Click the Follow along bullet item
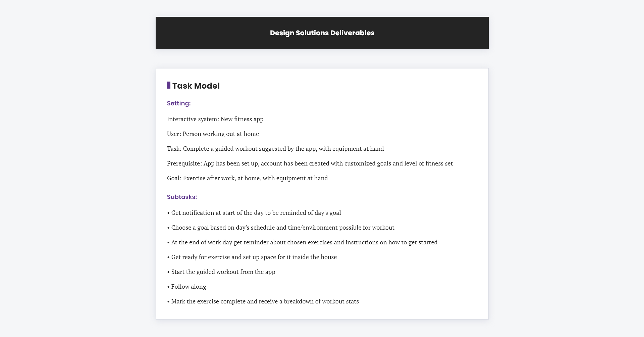Viewport: 644px width, 337px height. click(x=186, y=287)
